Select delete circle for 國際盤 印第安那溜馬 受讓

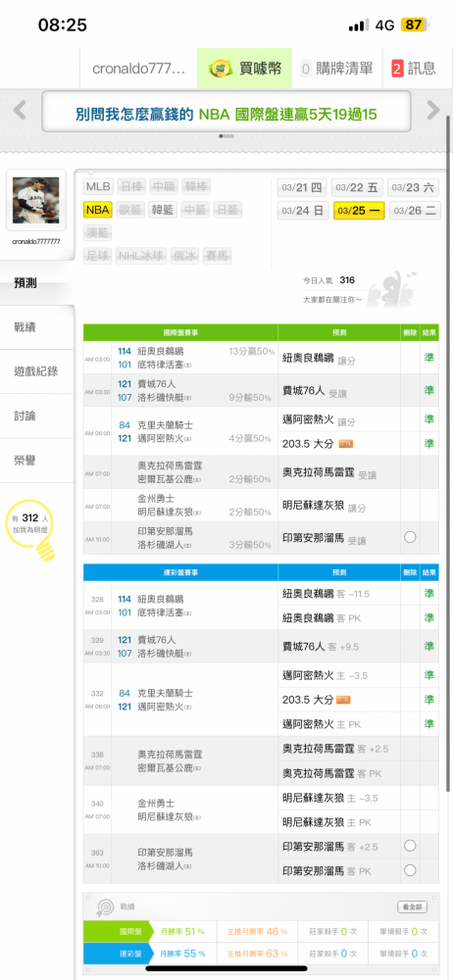(x=410, y=537)
